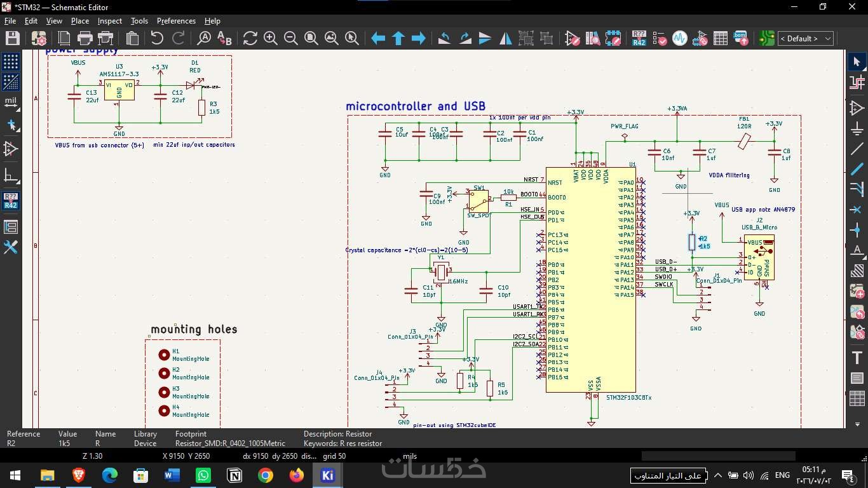Screen dimensions: 868x488
Task: Open the Plot schematic icon
Action: click(106, 38)
